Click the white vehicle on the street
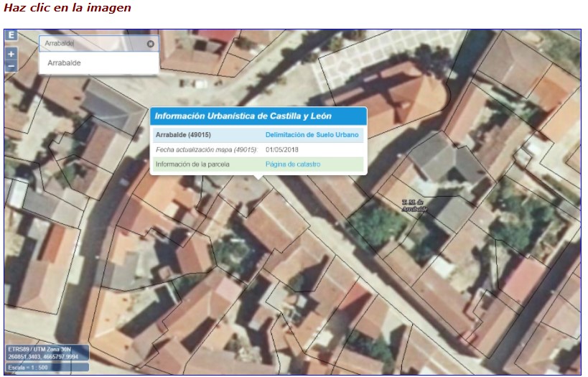 pyautogui.click(x=201, y=83)
